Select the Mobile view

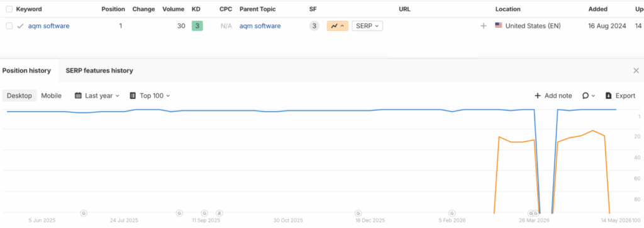52,96
